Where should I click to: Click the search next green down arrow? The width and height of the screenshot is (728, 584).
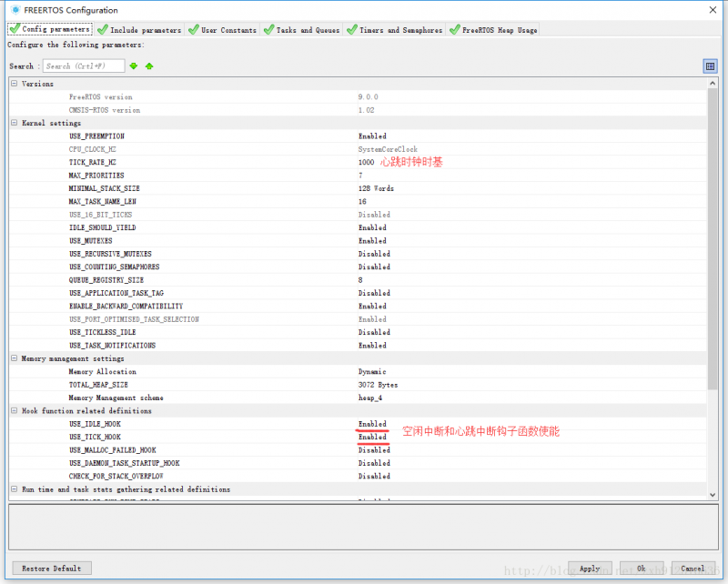134,65
